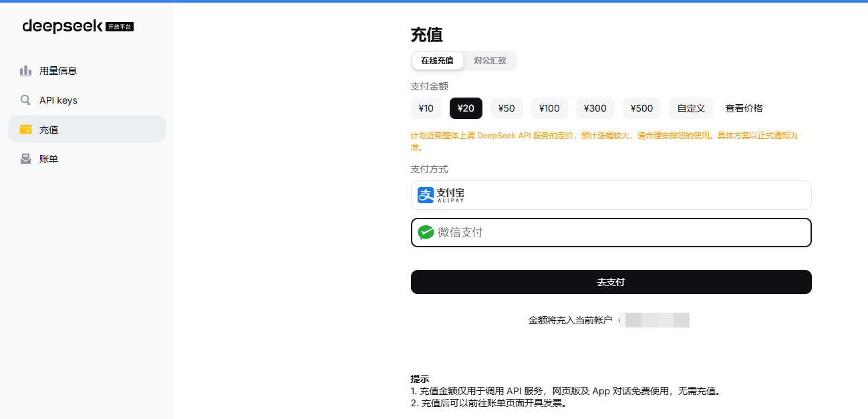Select the ¥100 payment amount
The image size is (868, 419).
[x=549, y=108]
